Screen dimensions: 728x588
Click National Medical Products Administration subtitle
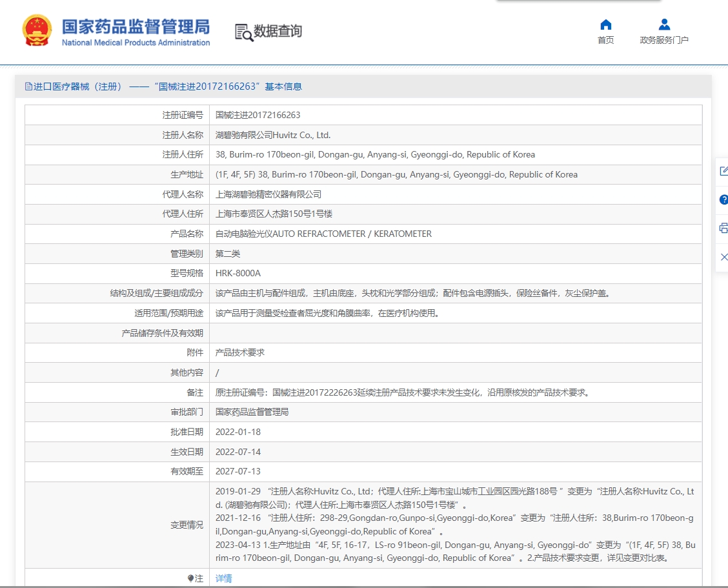point(136,42)
